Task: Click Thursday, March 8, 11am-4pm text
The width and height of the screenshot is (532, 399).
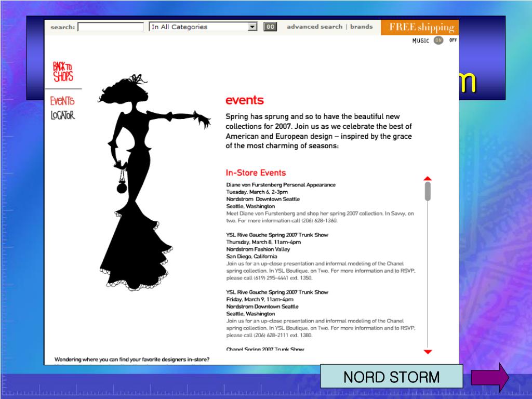Action: click(x=263, y=242)
